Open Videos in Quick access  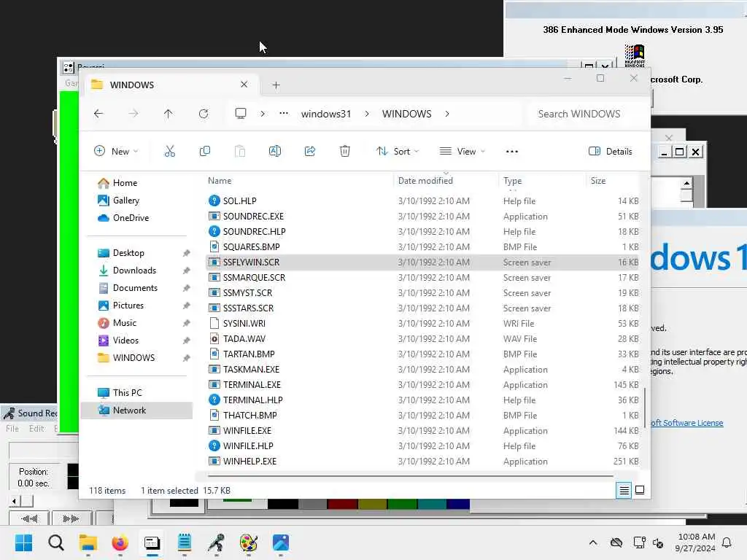(x=125, y=341)
